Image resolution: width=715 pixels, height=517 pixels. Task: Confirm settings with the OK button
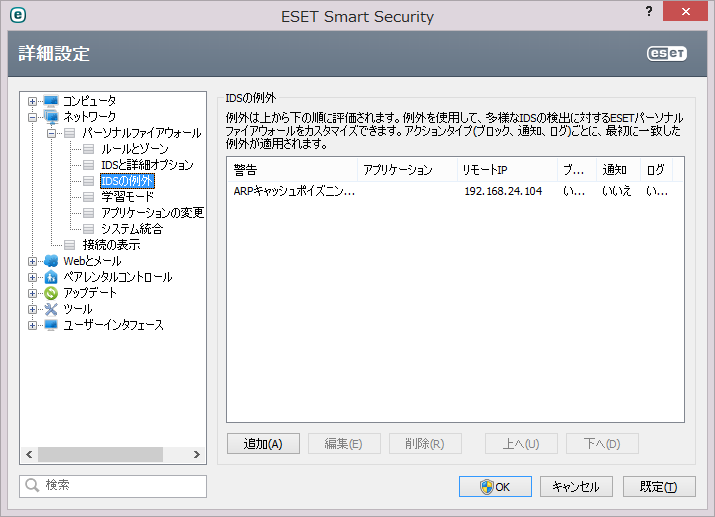[495, 487]
